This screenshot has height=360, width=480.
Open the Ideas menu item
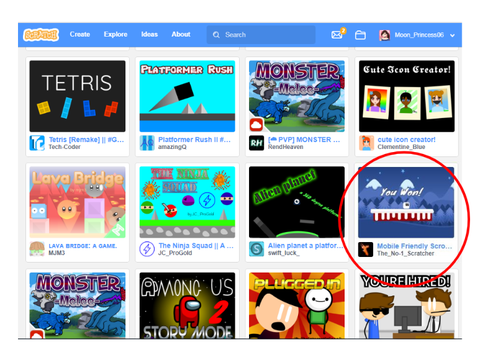tap(149, 34)
